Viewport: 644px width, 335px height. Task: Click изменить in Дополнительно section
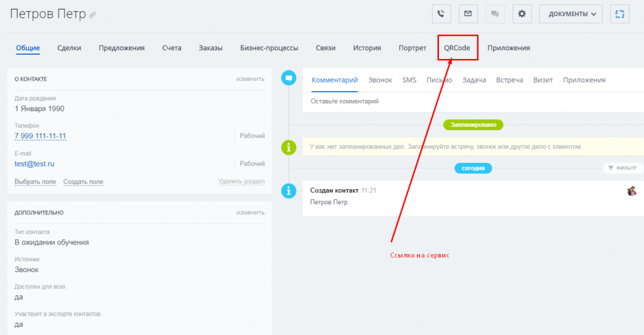click(250, 212)
